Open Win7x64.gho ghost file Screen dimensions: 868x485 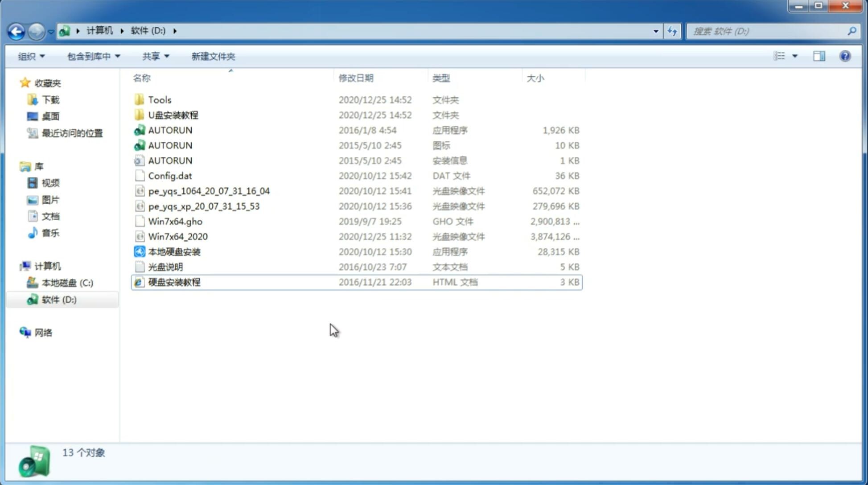click(x=175, y=221)
